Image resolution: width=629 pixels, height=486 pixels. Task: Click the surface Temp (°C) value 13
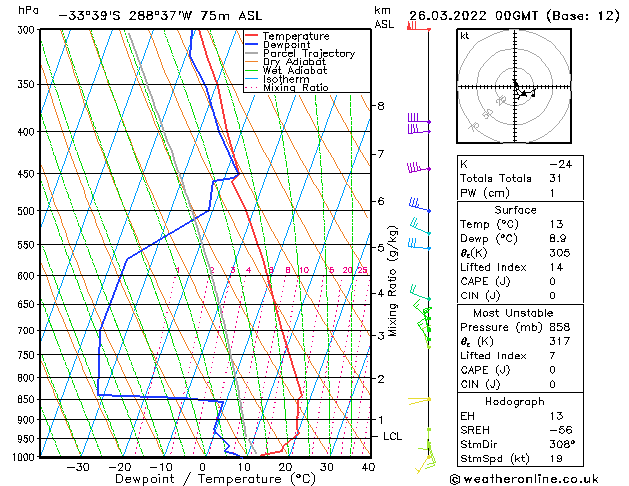tap(556, 224)
